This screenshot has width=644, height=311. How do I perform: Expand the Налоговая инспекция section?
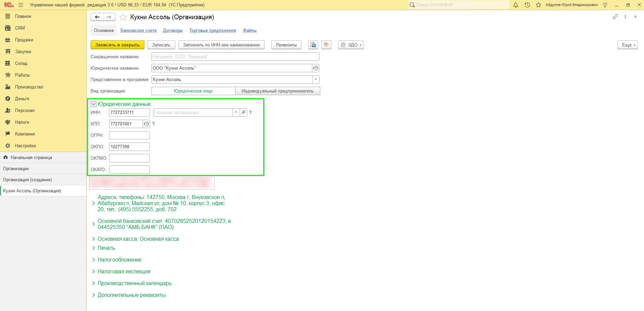pos(94,272)
